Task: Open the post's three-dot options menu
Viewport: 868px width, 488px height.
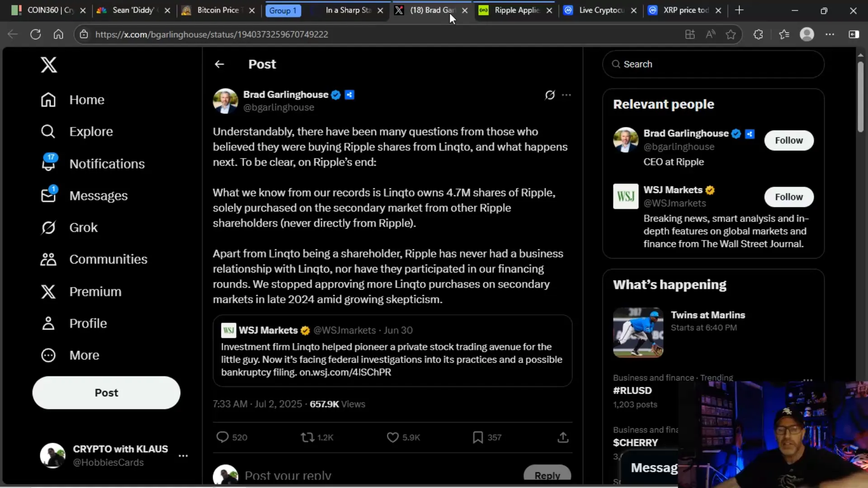Action: click(566, 95)
